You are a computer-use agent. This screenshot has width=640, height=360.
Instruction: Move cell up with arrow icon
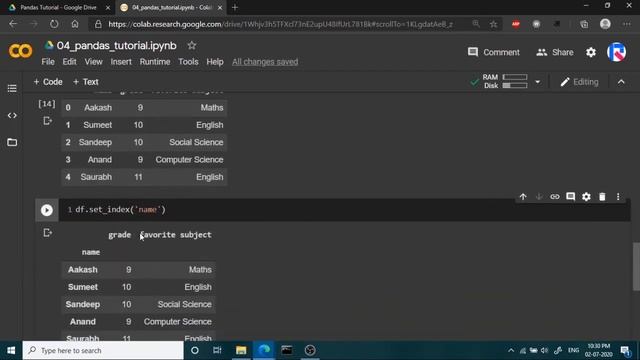(523, 197)
